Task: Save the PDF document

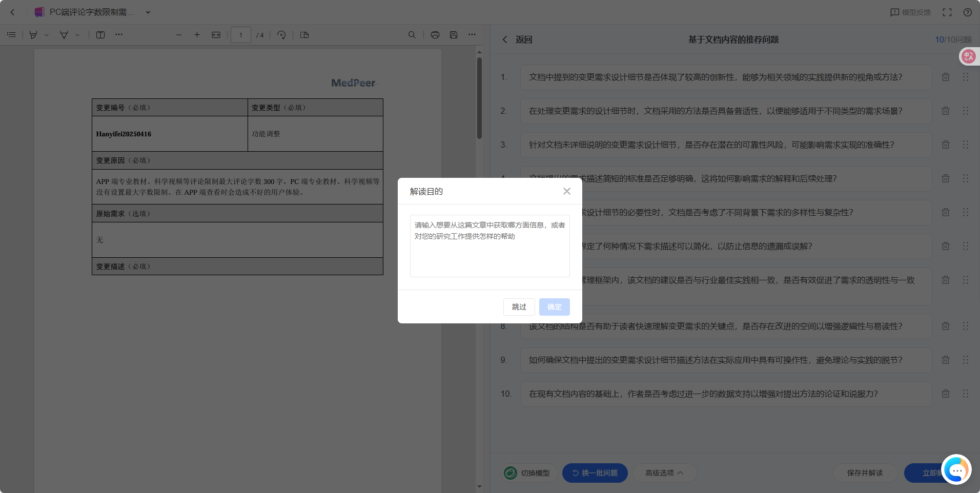Action: (454, 35)
